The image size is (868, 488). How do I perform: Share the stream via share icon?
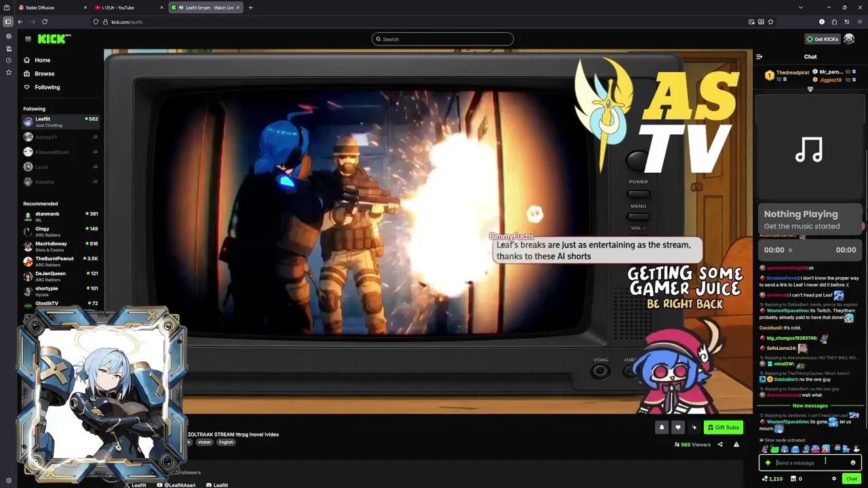[720, 445]
